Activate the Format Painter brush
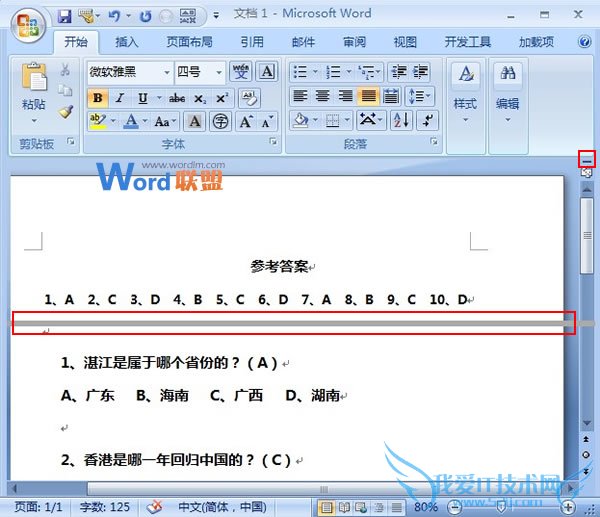The image size is (600, 517). pos(65,111)
